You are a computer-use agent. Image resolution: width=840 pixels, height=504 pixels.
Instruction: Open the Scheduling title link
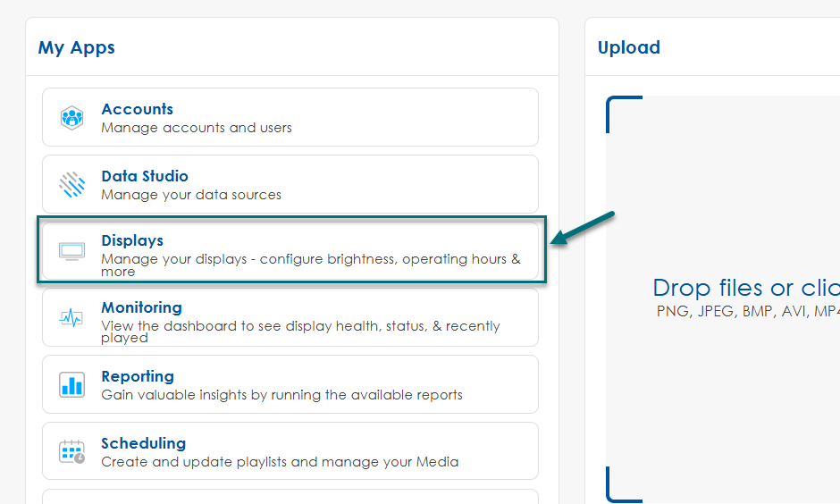[143, 443]
